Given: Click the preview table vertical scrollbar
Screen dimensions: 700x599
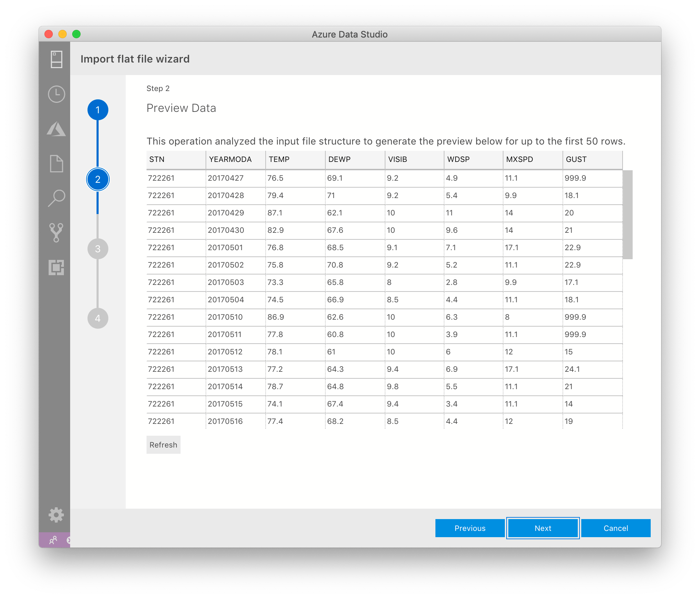Looking at the screenshot, I should pyautogui.click(x=627, y=214).
